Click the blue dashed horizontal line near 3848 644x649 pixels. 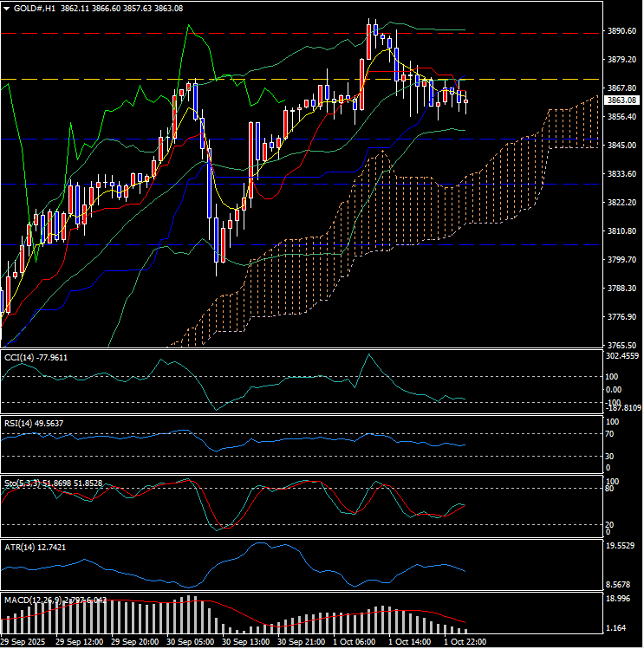click(x=260, y=139)
